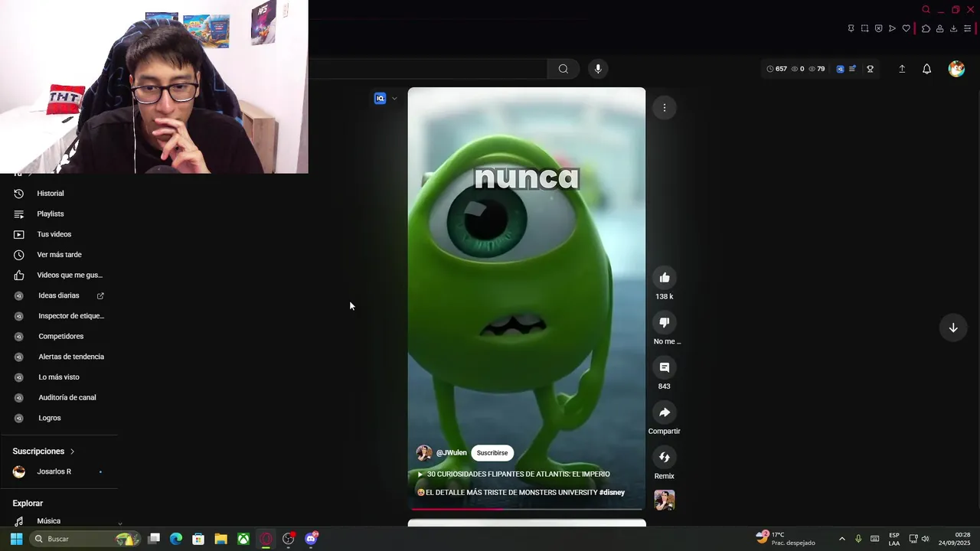
Task: Expand the Suscripciones section chevron
Action: [x=72, y=452]
